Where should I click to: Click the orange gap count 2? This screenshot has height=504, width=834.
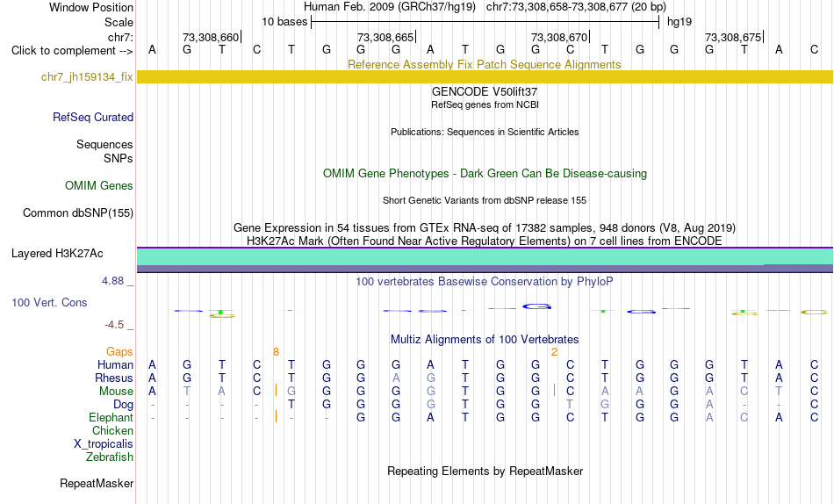pos(554,352)
